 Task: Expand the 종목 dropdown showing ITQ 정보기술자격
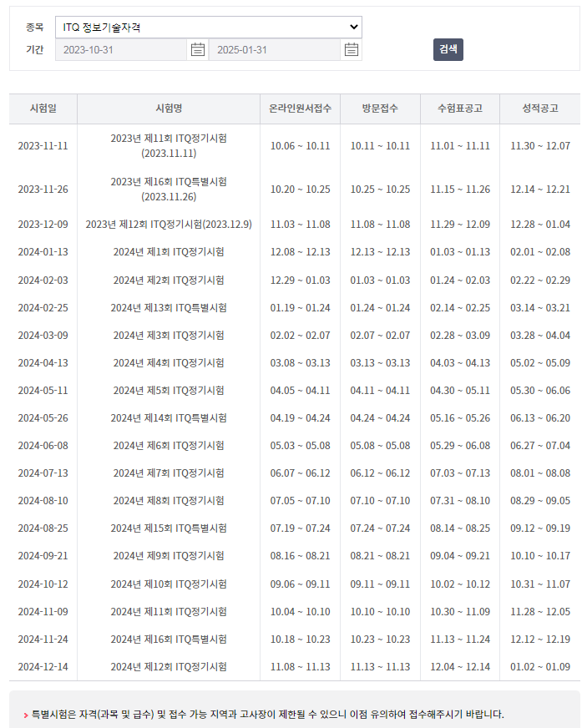point(208,28)
